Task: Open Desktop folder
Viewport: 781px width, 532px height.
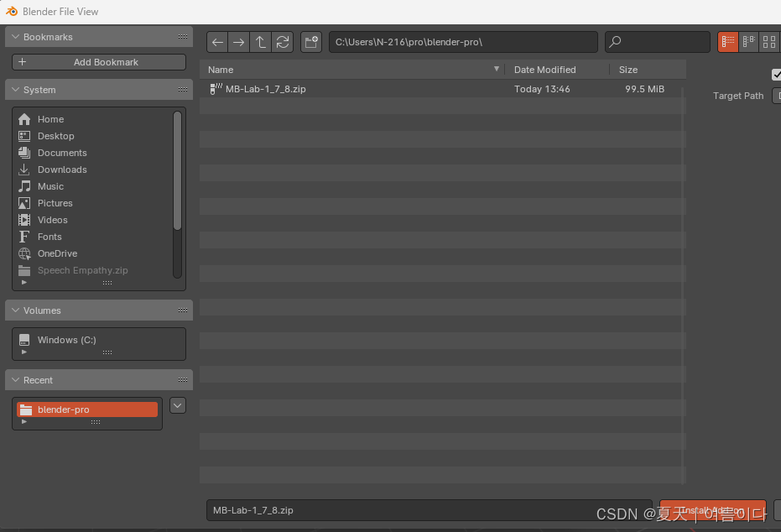Action: (x=95, y=136)
